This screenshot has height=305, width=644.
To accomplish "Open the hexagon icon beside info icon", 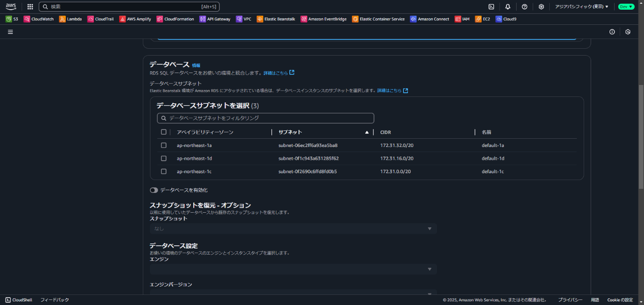I will point(628,32).
